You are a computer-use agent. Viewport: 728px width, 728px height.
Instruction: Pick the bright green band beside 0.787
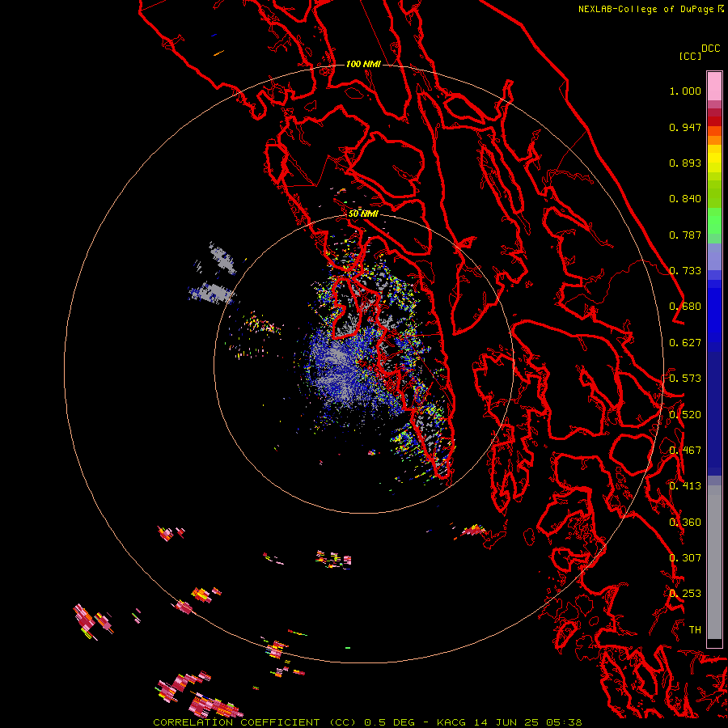click(x=714, y=224)
